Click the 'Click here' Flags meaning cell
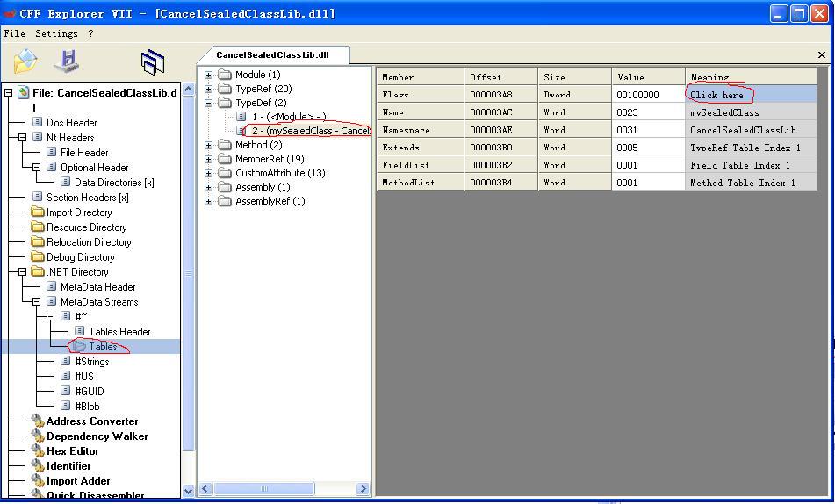 pos(751,95)
